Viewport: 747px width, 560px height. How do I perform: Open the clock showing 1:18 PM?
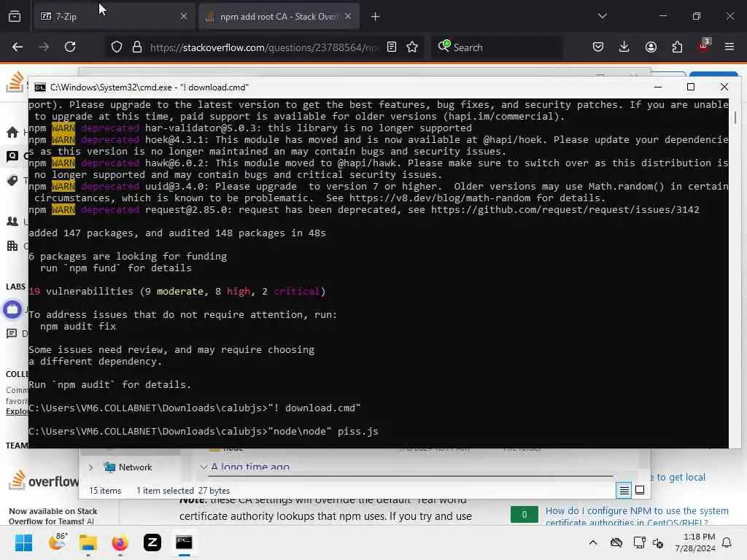[695, 542]
